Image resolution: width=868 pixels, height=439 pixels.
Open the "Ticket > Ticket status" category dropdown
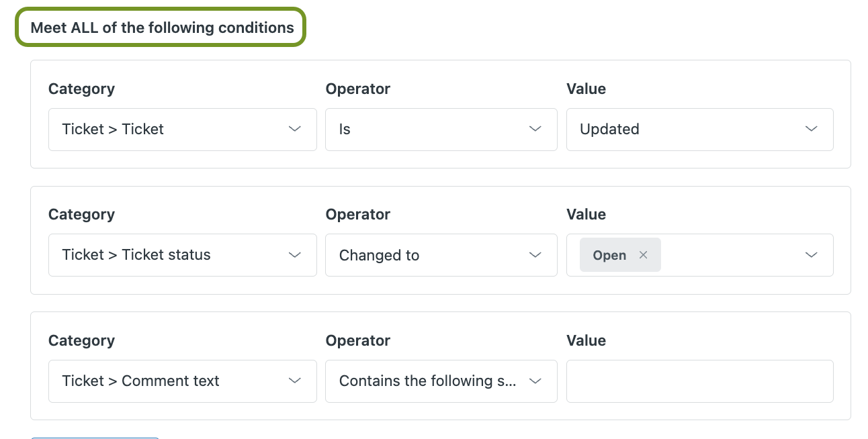point(182,255)
